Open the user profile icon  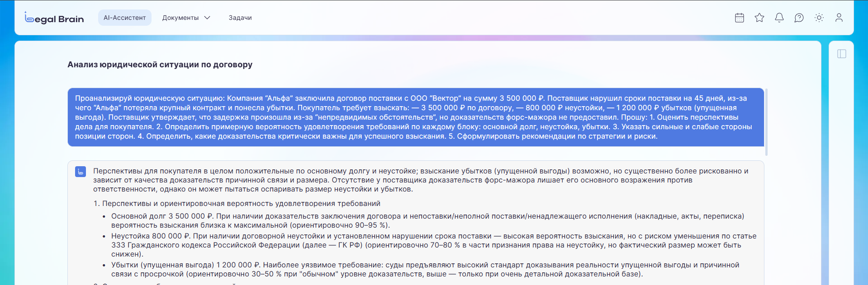(839, 18)
